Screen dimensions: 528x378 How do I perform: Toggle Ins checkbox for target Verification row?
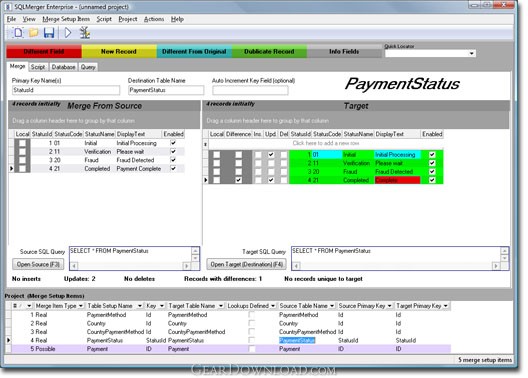pos(258,163)
